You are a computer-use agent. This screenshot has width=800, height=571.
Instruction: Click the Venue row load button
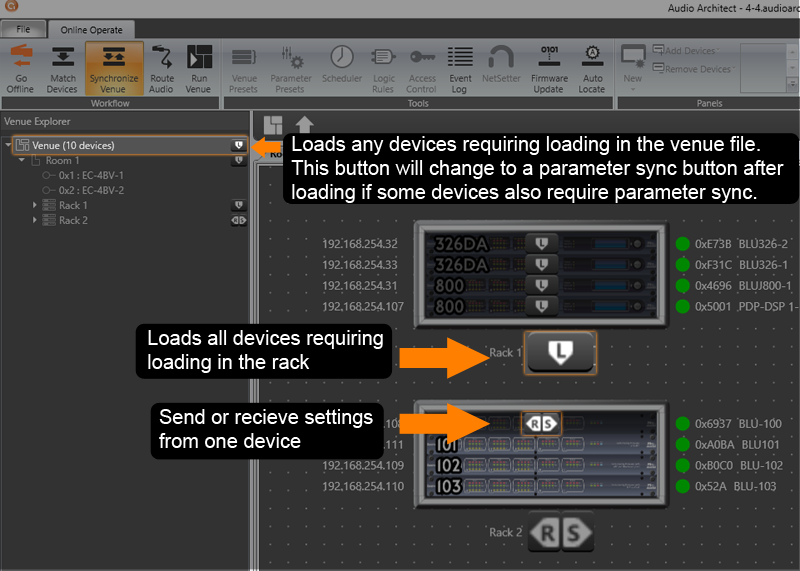coord(239,145)
